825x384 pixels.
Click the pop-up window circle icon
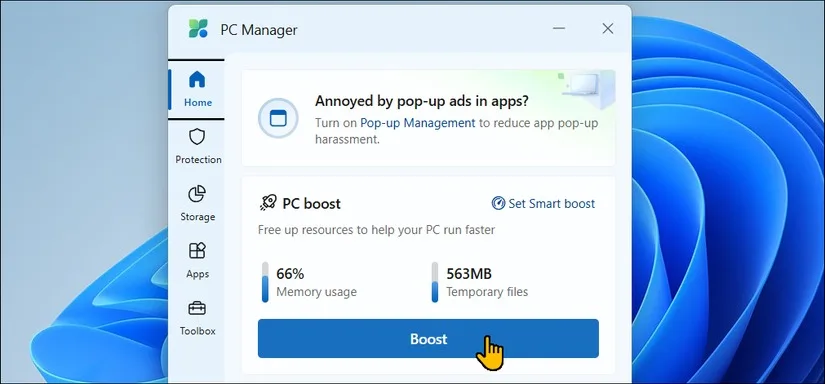[x=278, y=118]
